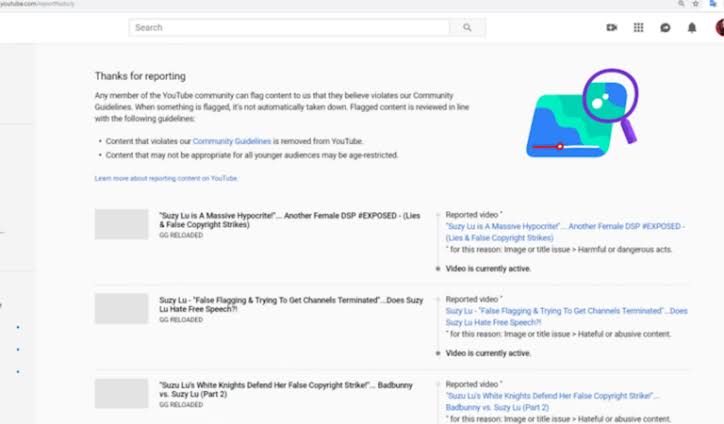Click reason text "Harmful or dangerous acts"
This screenshot has height=424, width=724.
[x=625, y=249]
